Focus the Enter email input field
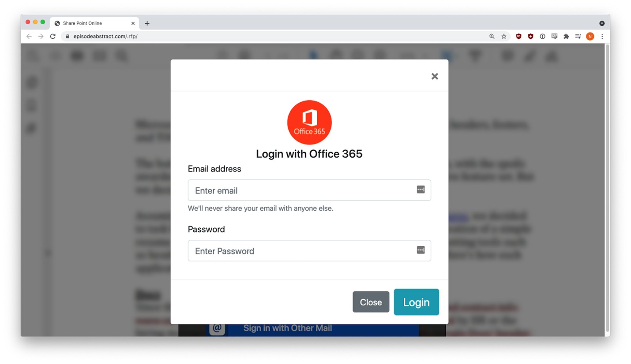Viewport: 631px width, 364px height. point(309,190)
